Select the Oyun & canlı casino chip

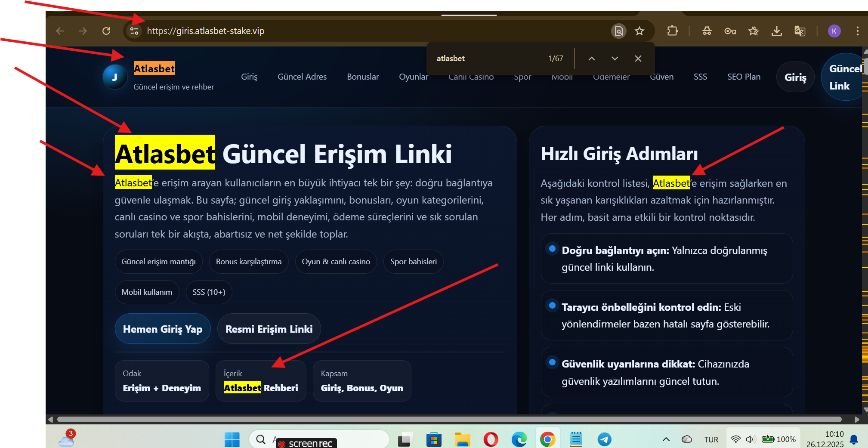click(336, 262)
